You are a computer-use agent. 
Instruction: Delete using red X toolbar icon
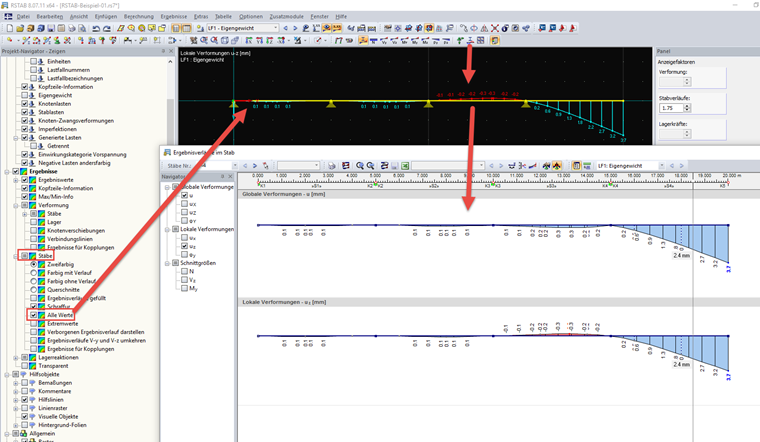click(x=495, y=29)
